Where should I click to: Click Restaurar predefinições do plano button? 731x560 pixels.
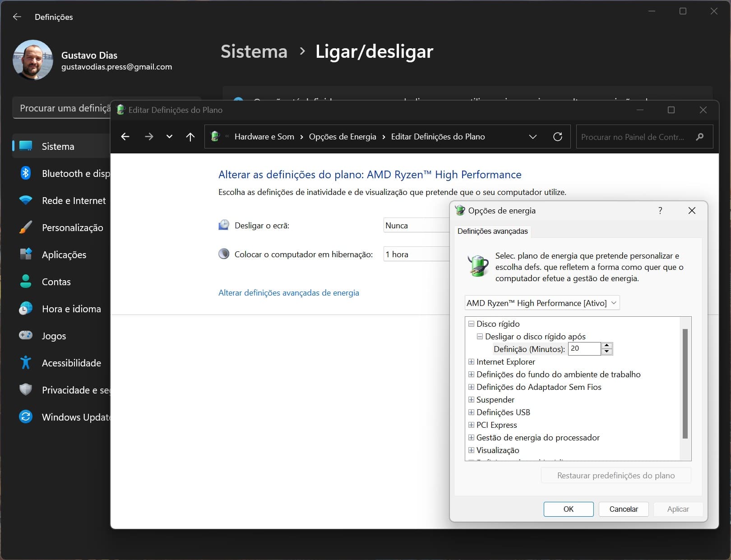pyautogui.click(x=616, y=475)
